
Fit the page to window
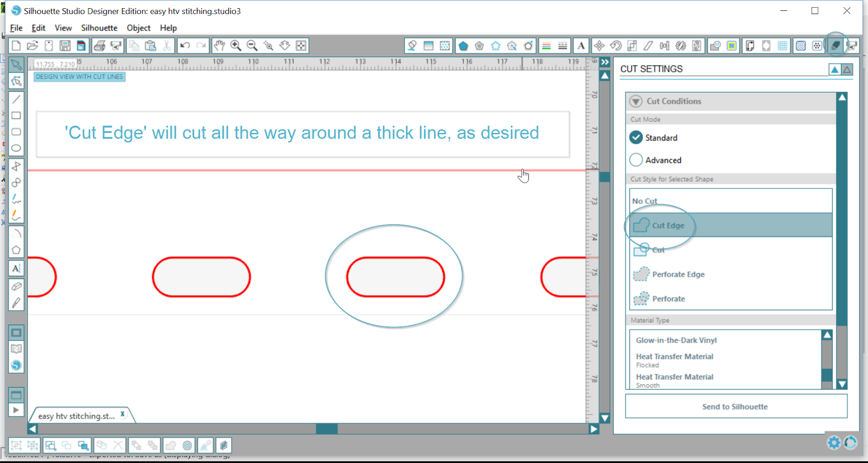pos(301,46)
